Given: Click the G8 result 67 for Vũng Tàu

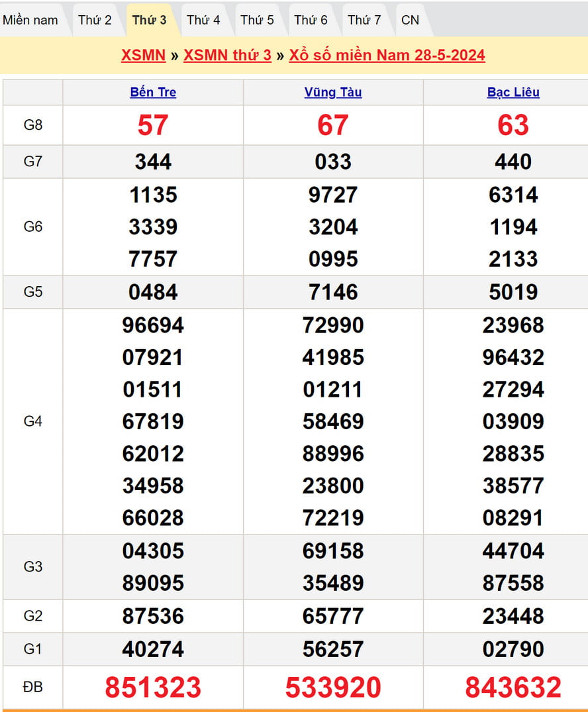Looking at the screenshot, I should pyautogui.click(x=333, y=125).
